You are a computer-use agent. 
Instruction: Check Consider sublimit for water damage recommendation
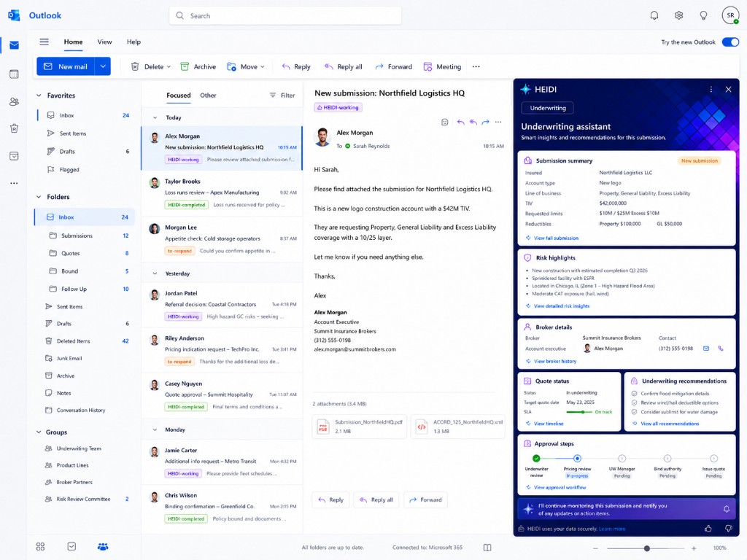[634, 412]
